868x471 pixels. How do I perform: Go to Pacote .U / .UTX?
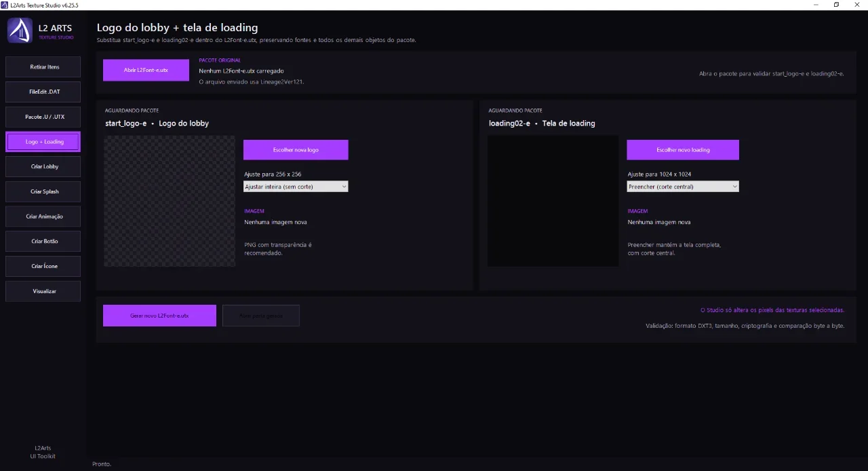pos(43,117)
